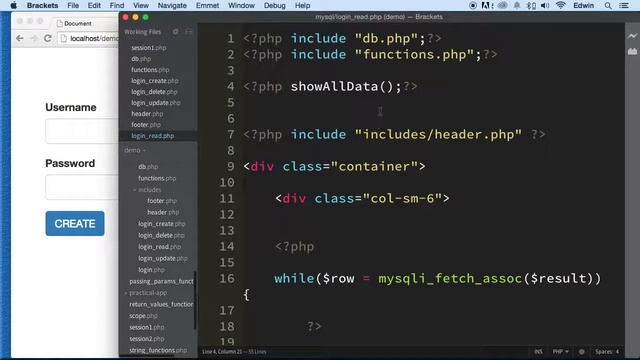Open header.php in Working Files
The image size is (640, 360).
pyautogui.click(x=147, y=114)
